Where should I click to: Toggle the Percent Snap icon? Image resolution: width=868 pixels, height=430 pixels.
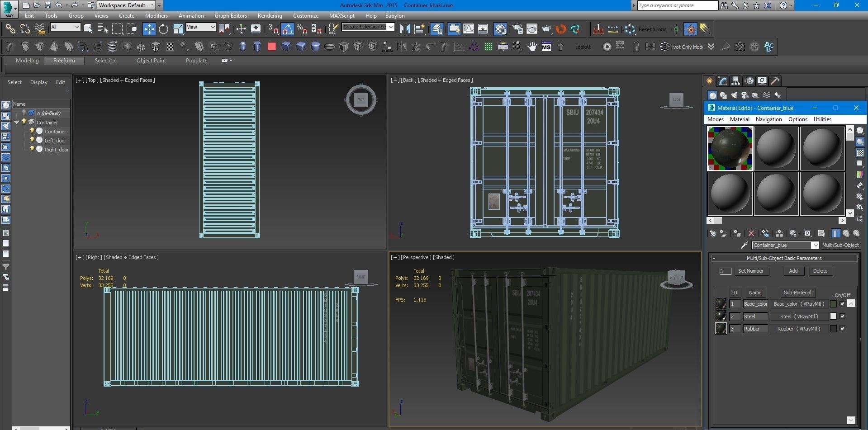click(302, 29)
